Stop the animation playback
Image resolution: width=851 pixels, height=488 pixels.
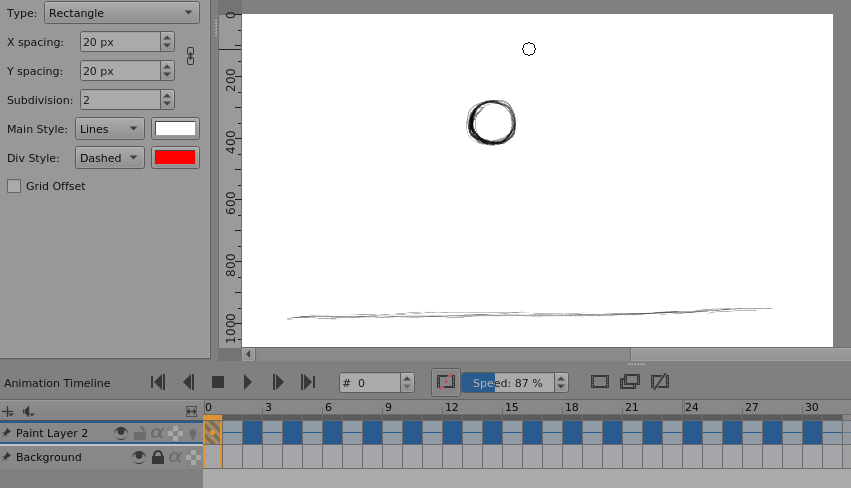coord(218,382)
